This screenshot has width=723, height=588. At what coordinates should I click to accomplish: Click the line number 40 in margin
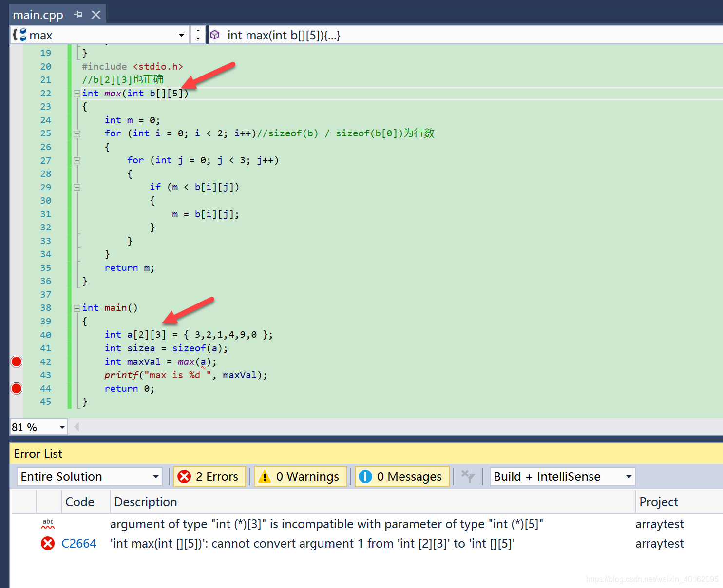(45, 335)
